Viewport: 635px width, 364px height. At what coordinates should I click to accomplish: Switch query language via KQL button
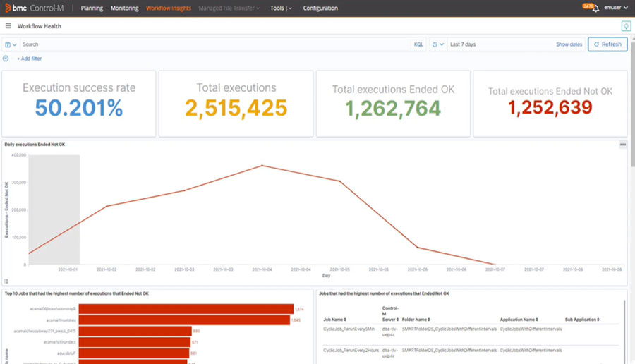(418, 44)
